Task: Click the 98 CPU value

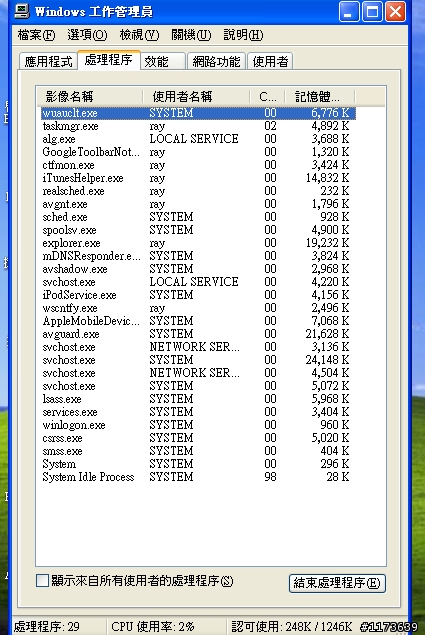Action: pyautogui.click(x=270, y=477)
